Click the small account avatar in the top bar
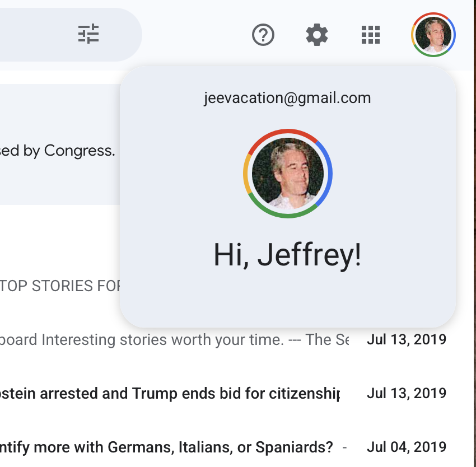The width and height of the screenshot is (476, 467). (433, 35)
